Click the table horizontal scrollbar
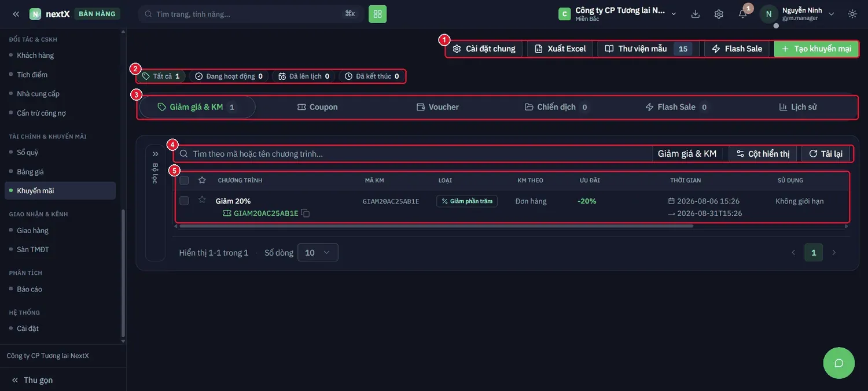 coord(436,226)
